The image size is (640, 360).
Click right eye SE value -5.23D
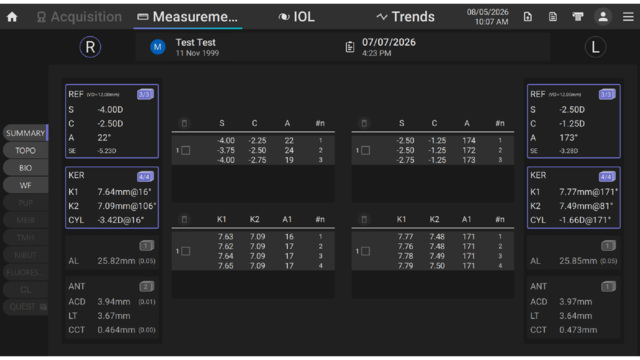coord(107,151)
